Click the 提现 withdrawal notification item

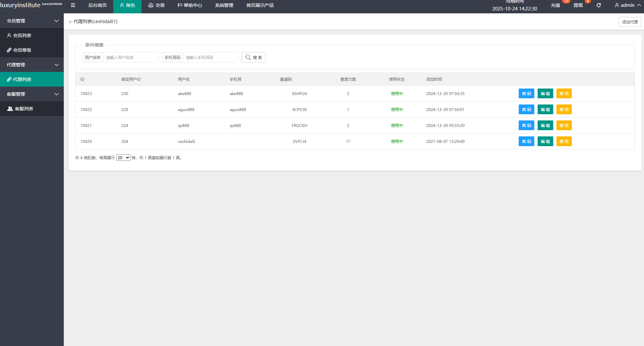[578, 5]
